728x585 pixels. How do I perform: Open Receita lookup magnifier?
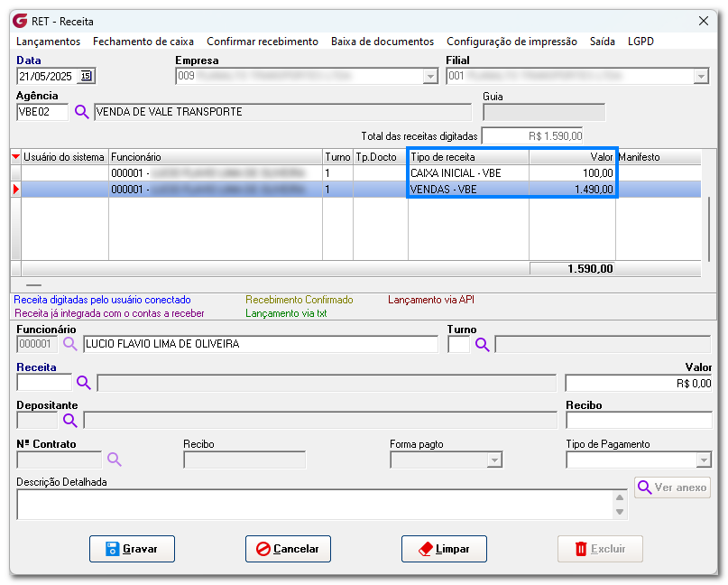[84, 383]
